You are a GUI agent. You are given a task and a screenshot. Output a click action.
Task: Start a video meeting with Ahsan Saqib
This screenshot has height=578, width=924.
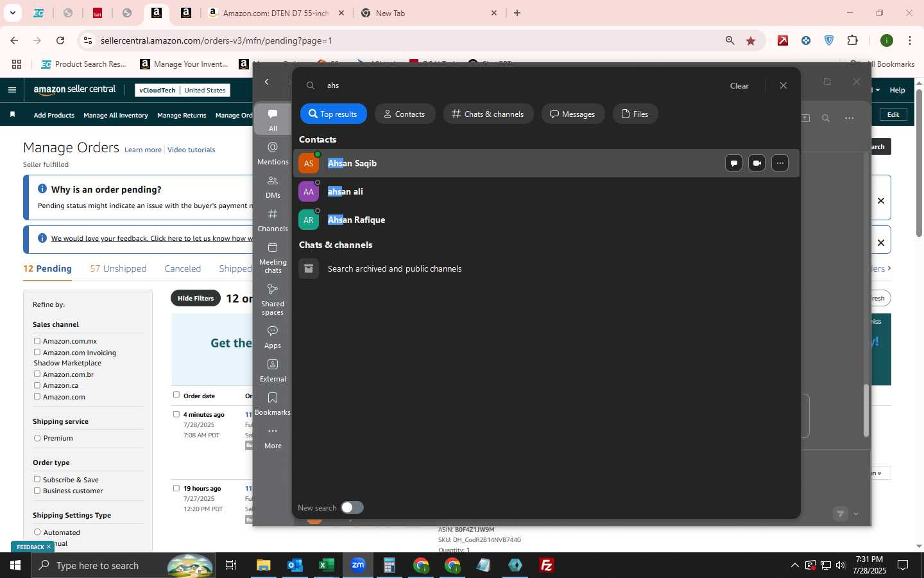pos(757,163)
